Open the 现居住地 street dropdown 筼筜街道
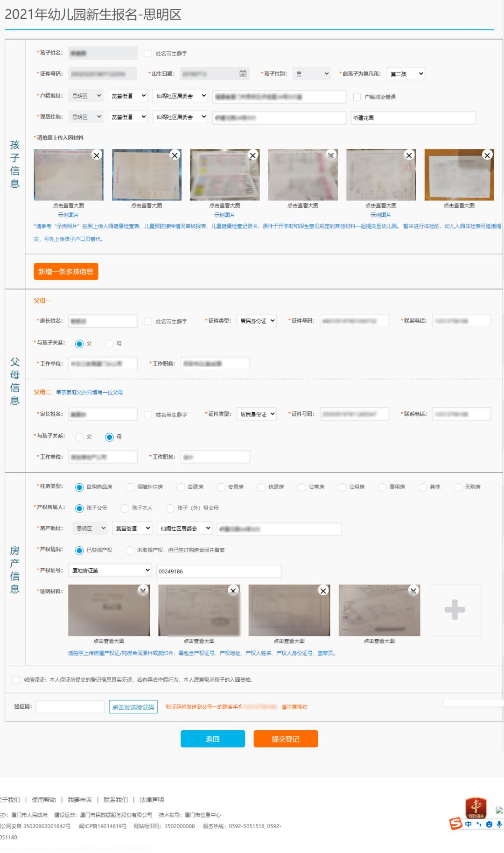 tap(128, 117)
